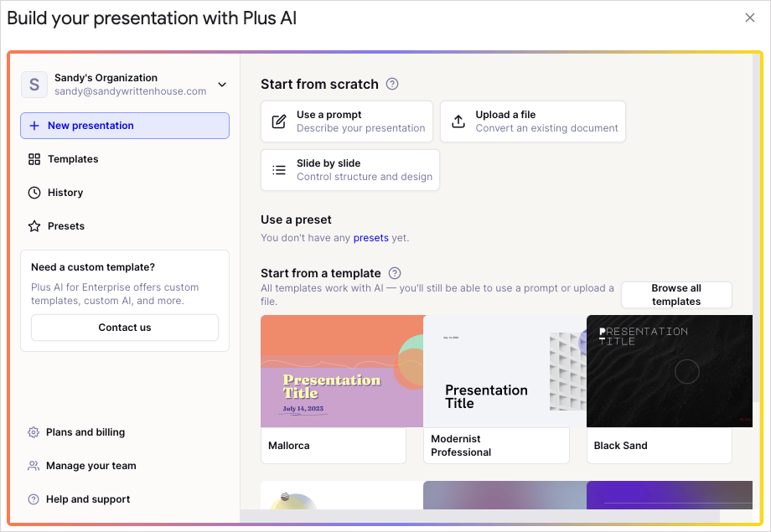Click the Templates grid icon
The width and height of the screenshot is (771, 532).
[x=34, y=159]
